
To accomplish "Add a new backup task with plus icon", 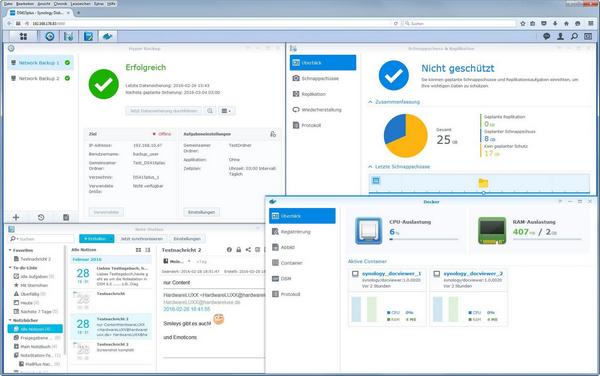I will coord(16,217).
